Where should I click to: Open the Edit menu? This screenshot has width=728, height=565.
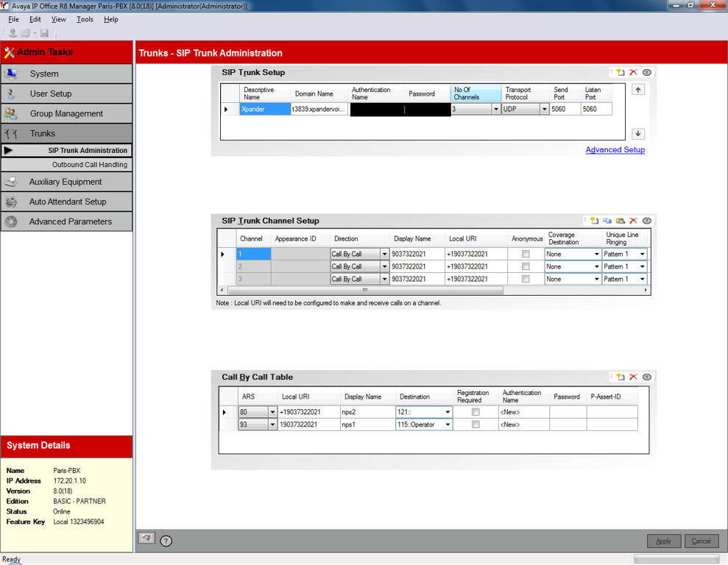(x=35, y=19)
